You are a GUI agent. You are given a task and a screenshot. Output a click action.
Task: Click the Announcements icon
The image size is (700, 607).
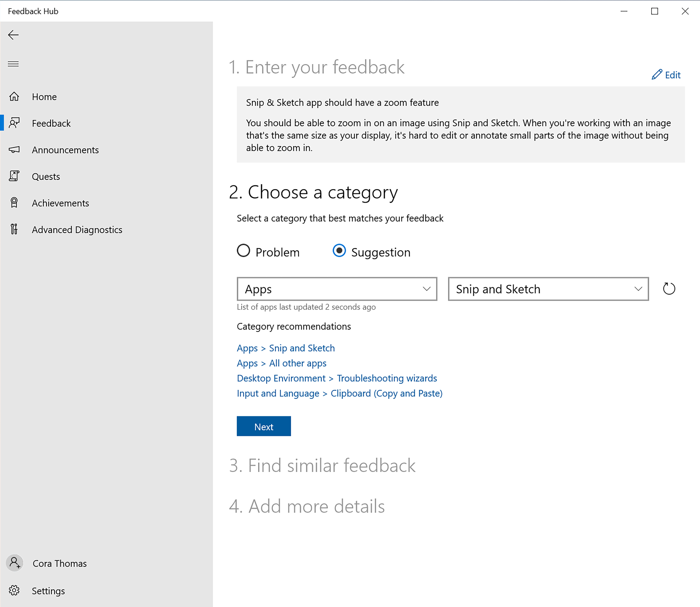[15, 150]
